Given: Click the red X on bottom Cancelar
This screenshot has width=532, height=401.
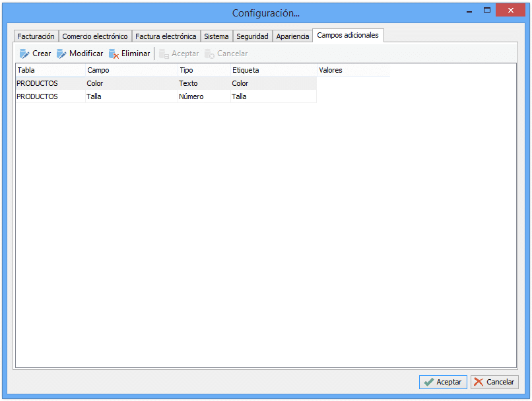Looking at the screenshot, I should [479, 382].
